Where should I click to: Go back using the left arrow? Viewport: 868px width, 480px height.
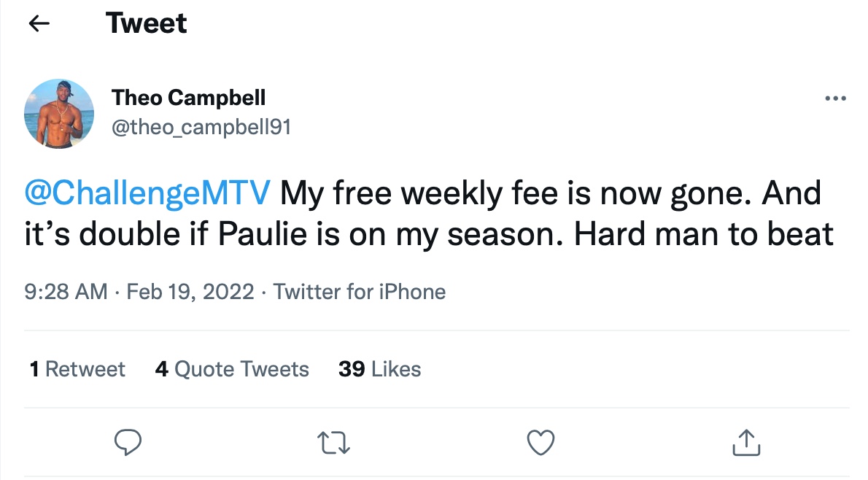39,24
